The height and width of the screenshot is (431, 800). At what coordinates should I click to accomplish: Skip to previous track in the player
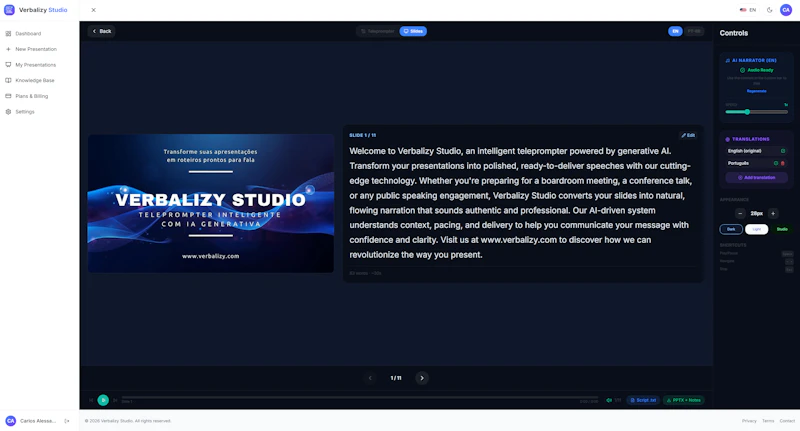point(91,400)
